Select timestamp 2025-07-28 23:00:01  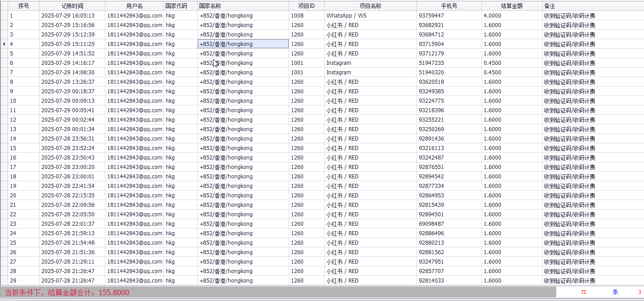coord(72,176)
